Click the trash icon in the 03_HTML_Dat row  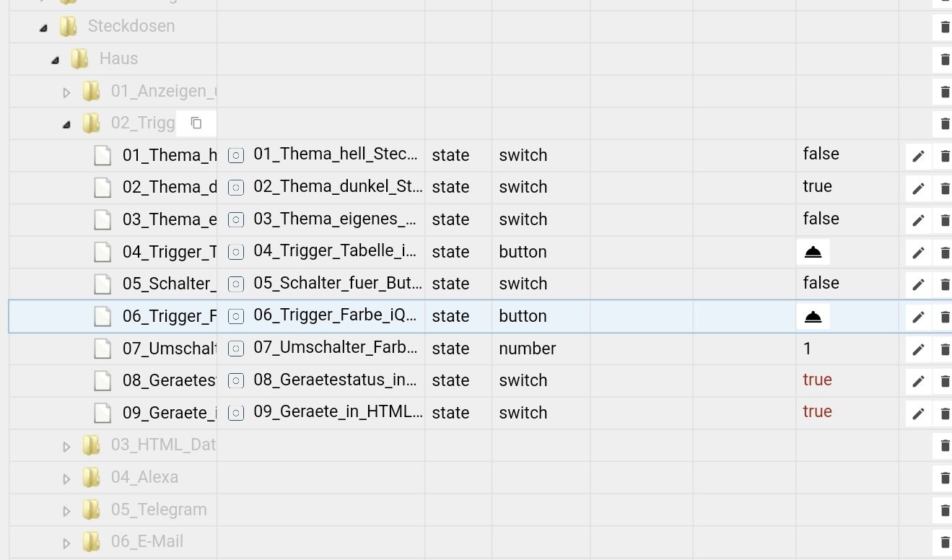[x=944, y=446]
